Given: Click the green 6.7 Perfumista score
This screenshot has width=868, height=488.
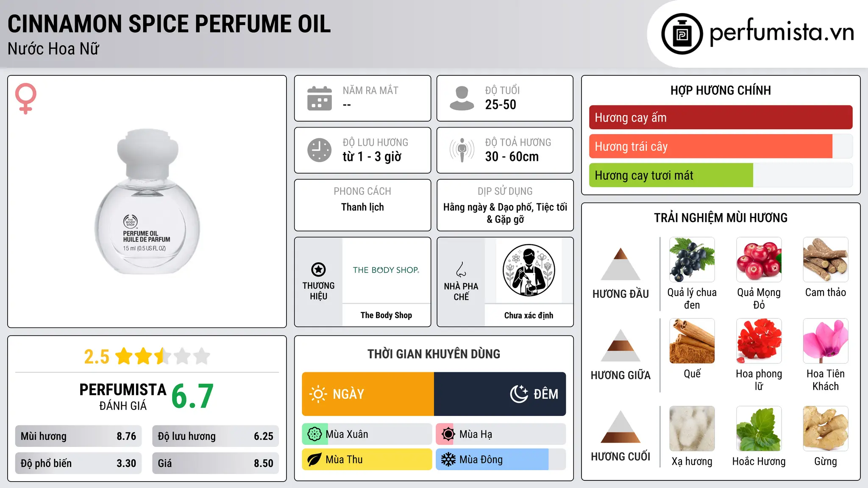Looking at the screenshot, I should tap(192, 396).
